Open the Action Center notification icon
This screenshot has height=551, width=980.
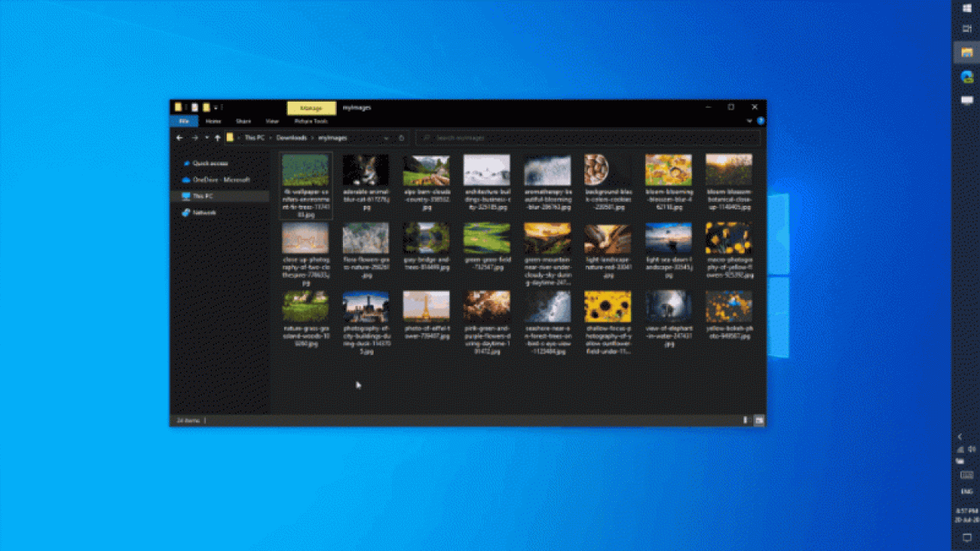pos(966,537)
